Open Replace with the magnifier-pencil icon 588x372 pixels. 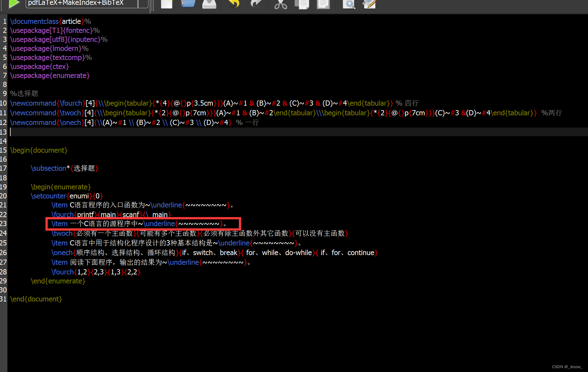coord(369,4)
